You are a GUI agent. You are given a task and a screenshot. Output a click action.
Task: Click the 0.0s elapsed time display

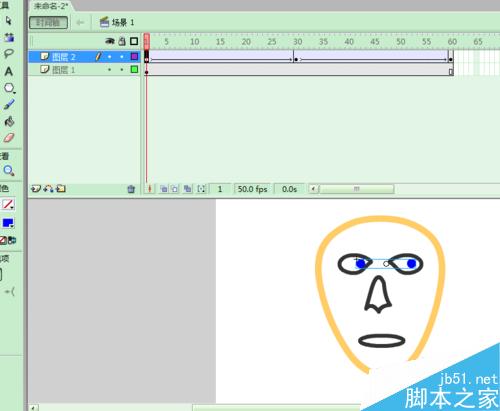pyautogui.click(x=289, y=189)
